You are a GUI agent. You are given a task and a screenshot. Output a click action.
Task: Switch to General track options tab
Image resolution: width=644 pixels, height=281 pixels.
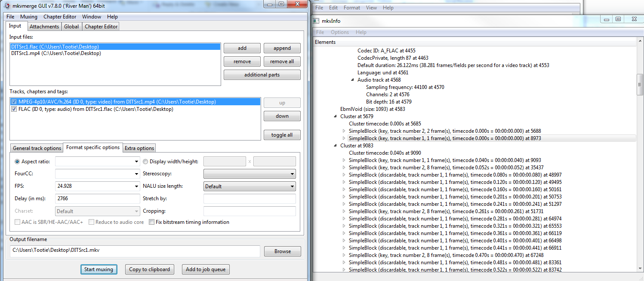(x=37, y=148)
